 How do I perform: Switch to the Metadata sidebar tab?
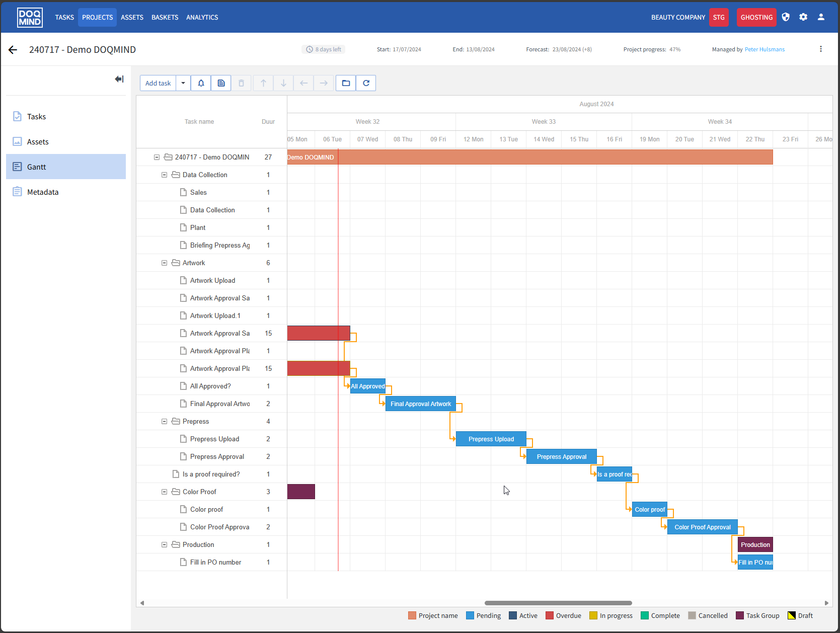43,192
